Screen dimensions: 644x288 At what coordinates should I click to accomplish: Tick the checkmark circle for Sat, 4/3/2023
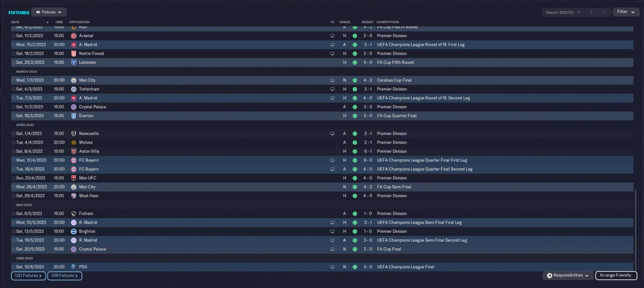[x=14, y=89]
